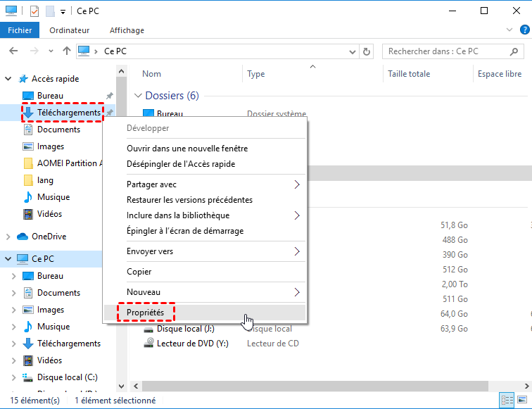Click navigation pane scroll up arrow
The height and width of the screenshot is (409, 532).
pos(121,71)
